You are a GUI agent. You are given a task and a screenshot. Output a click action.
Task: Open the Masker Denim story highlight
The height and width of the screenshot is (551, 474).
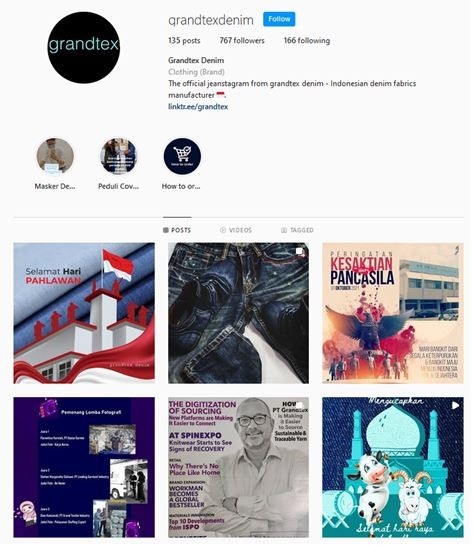coord(55,156)
